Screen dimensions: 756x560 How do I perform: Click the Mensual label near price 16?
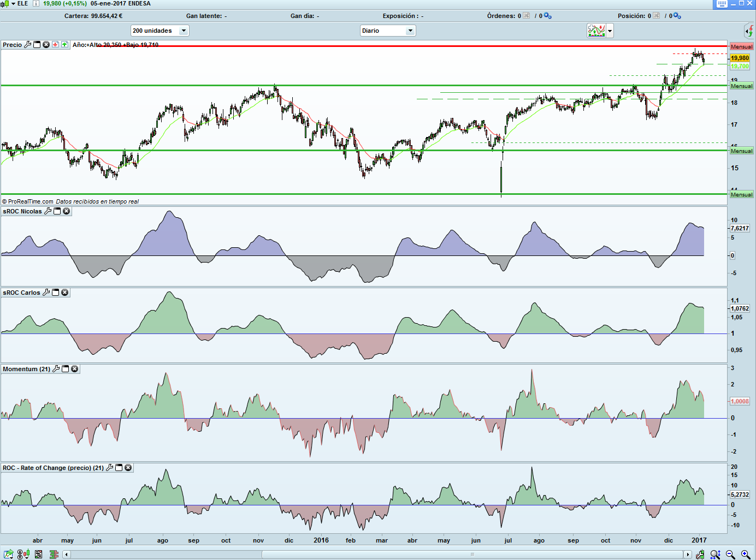[741, 151]
